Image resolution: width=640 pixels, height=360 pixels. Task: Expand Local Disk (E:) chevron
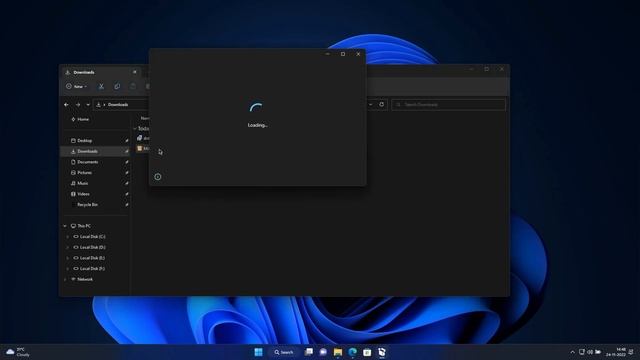click(x=68, y=258)
